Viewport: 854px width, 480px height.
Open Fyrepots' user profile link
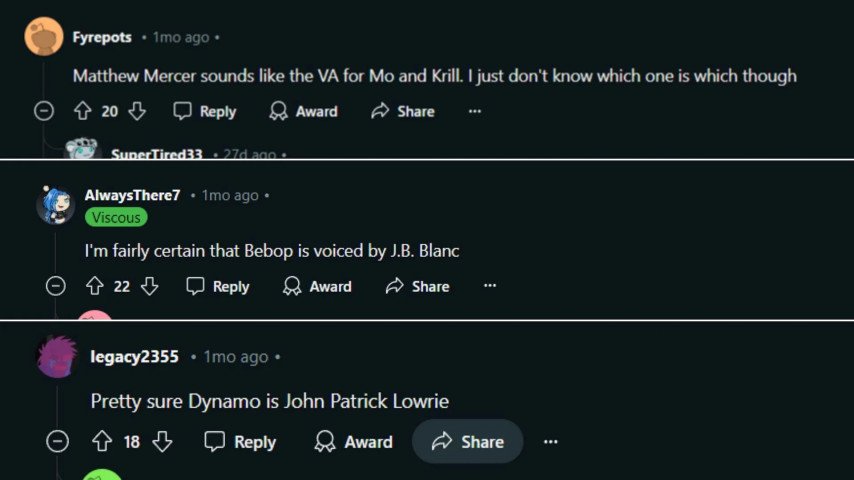pyautogui.click(x=102, y=37)
